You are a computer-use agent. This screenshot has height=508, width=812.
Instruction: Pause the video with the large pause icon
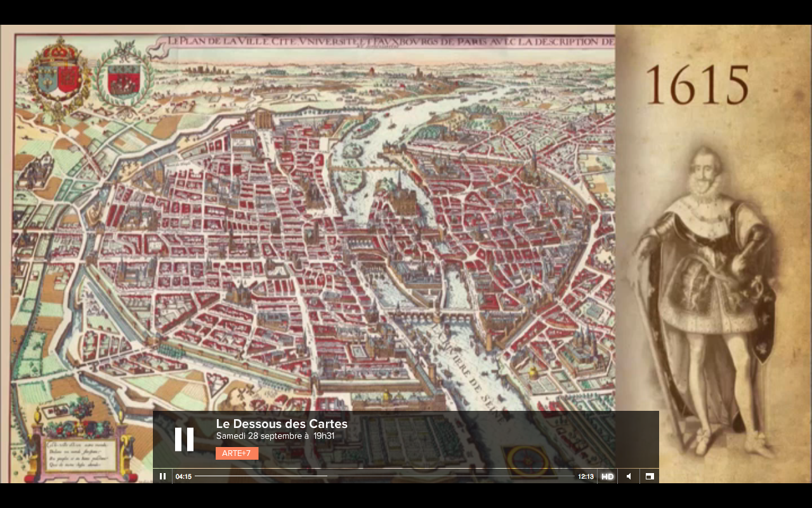coord(184,439)
